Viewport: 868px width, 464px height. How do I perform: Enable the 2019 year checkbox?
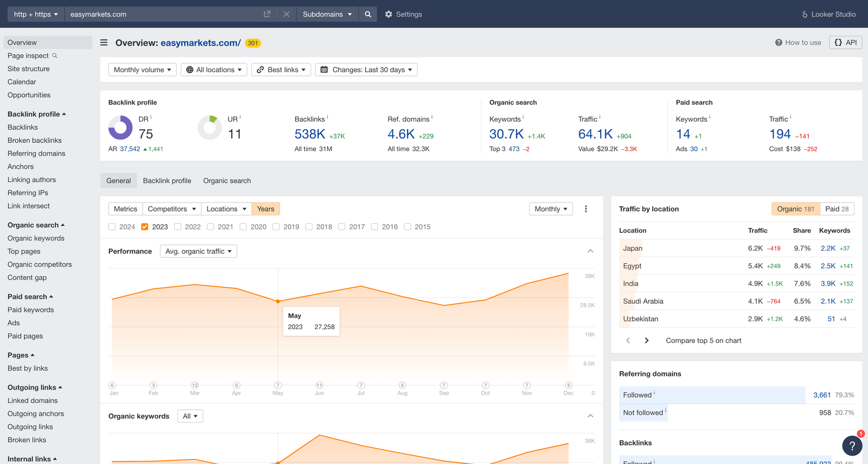click(x=276, y=227)
